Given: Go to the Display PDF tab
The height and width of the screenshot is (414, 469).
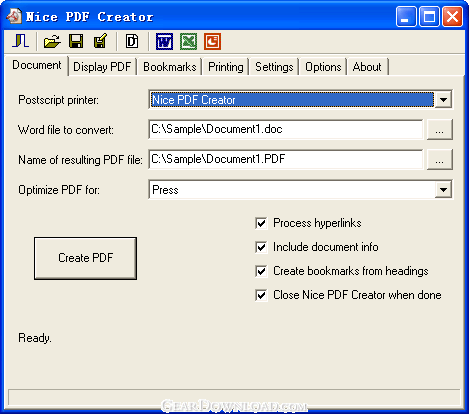Looking at the screenshot, I should coord(102,67).
